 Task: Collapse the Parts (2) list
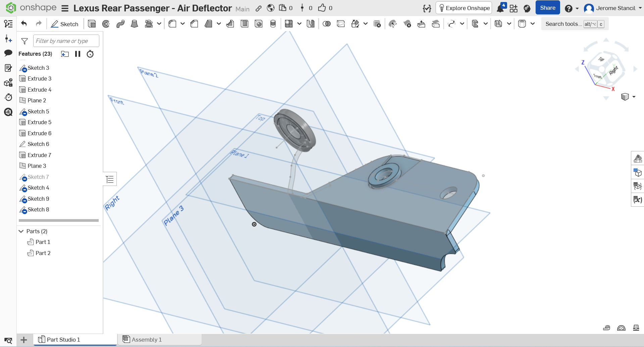pyautogui.click(x=21, y=231)
